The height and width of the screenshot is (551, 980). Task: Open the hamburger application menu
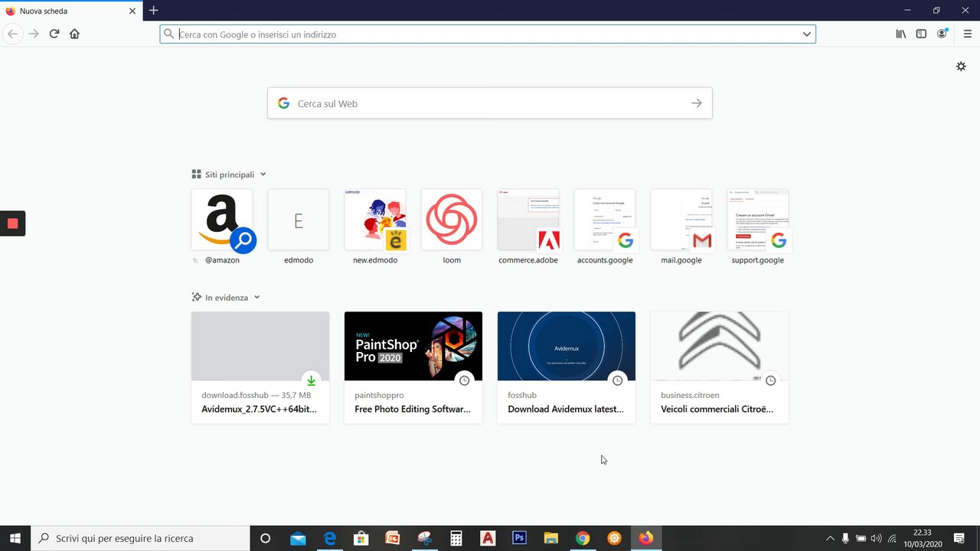tap(967, 34)
